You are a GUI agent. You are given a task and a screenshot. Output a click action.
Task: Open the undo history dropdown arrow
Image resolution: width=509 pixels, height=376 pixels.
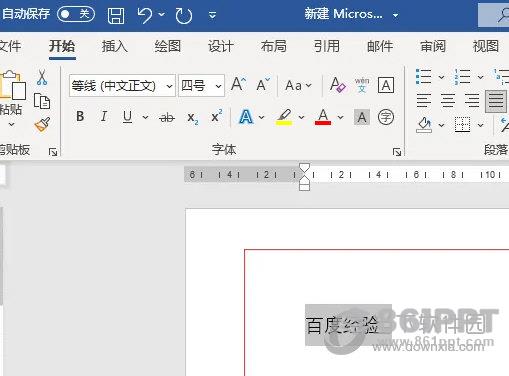(x=162, y=15)
